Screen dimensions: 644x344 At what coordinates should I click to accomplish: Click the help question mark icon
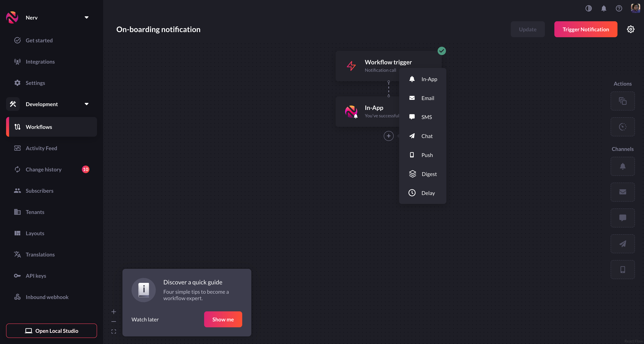click(619, 9)
